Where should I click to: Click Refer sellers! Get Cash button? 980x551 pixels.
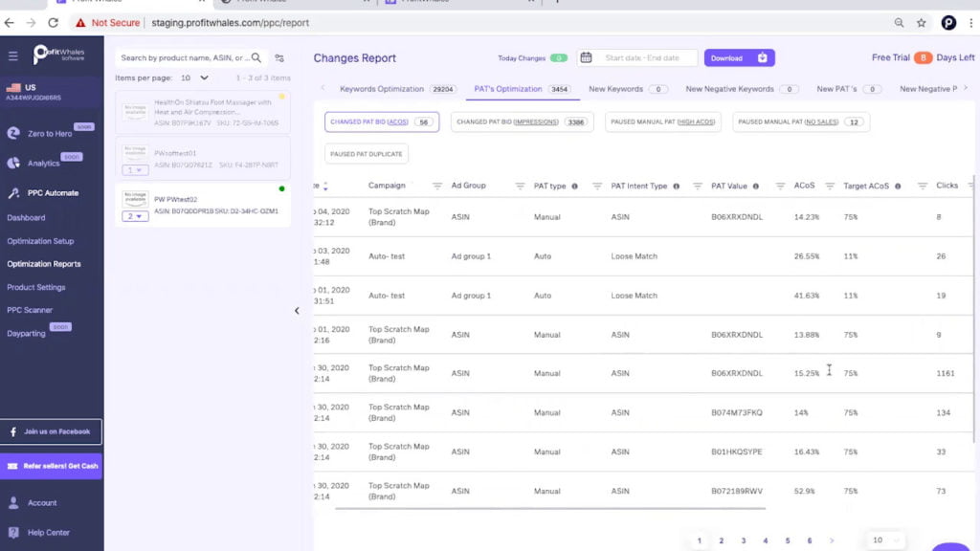(x=52, y=466)
